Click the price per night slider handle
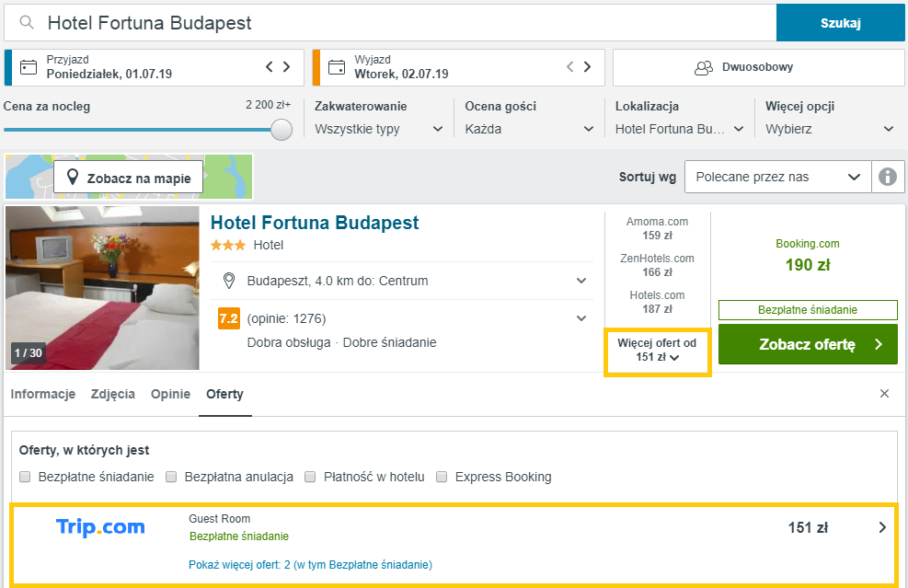 [282, 130]
